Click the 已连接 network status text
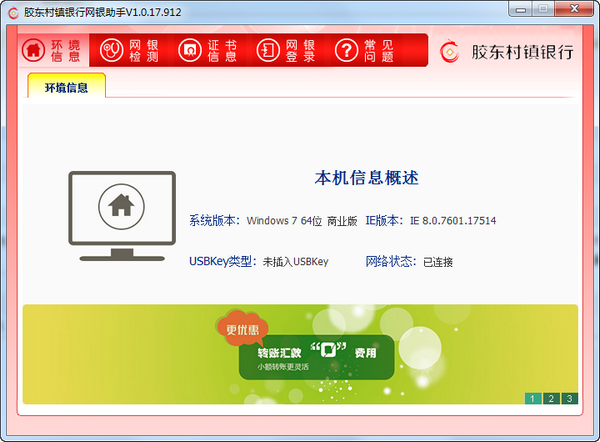Image resolution: width=600 pixels, height=442 pixels. pos(438,262)
